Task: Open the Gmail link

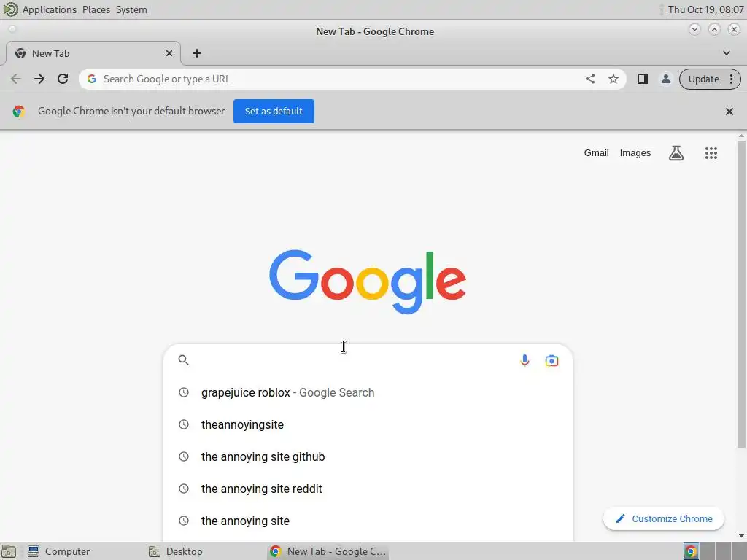Action: click(x=597, y=153)
